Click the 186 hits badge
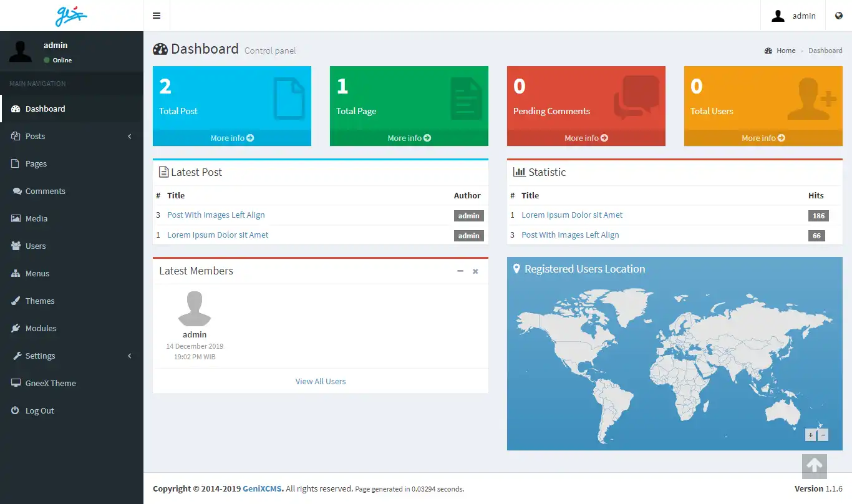Screen dimensions: 852x504 [818, 216]
